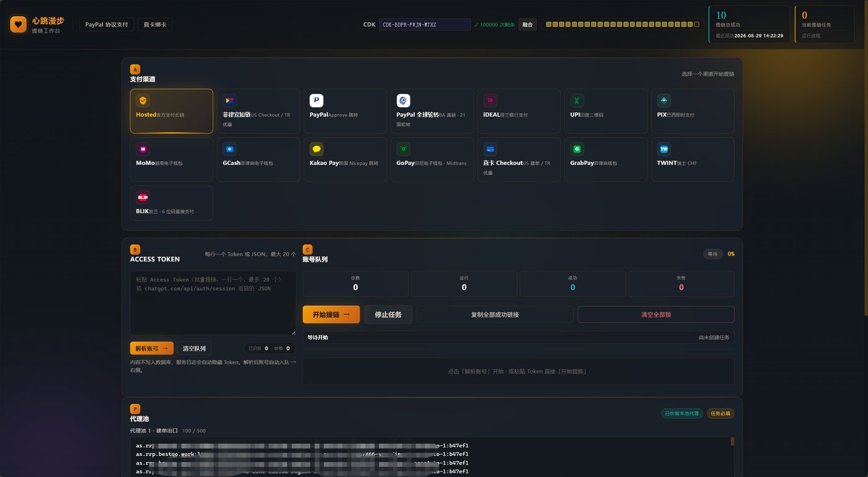Click the 心跳漫步 heart logo icon

[x=19, y=24]
